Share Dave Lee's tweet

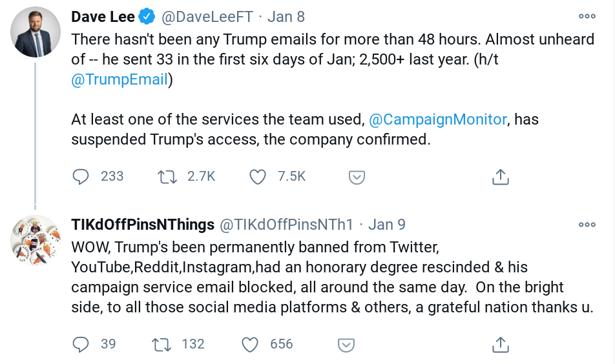pos(501,176)
